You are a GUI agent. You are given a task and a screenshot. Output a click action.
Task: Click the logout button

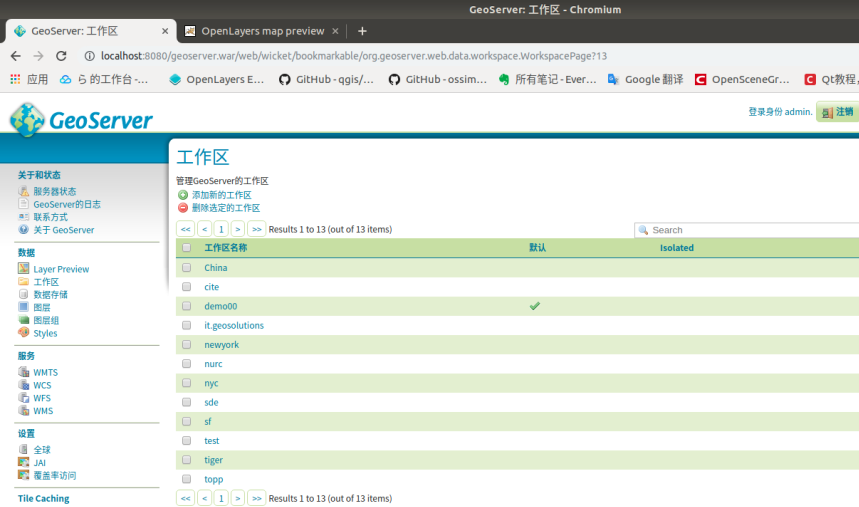click(x=838, y=112)
